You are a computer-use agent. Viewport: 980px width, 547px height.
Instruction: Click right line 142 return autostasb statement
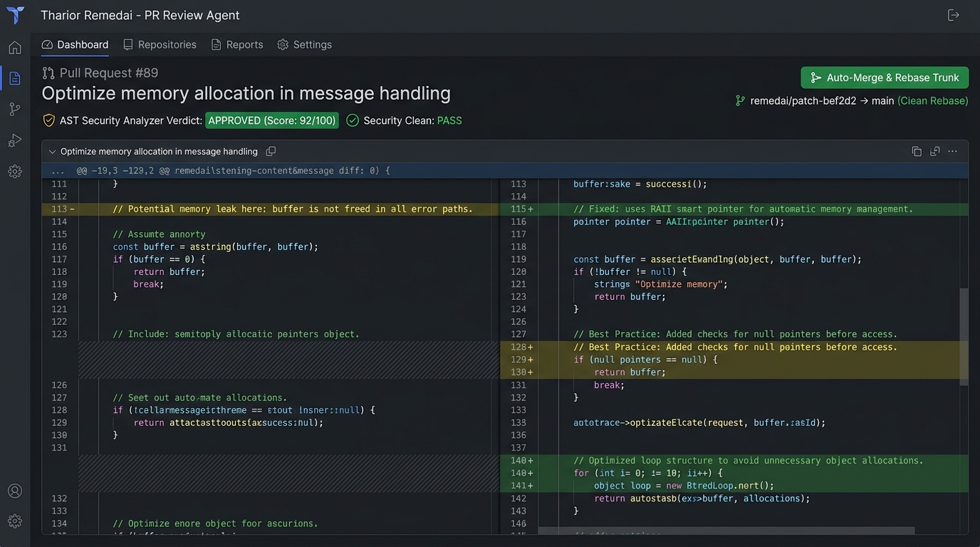click(x=702, y=499)
